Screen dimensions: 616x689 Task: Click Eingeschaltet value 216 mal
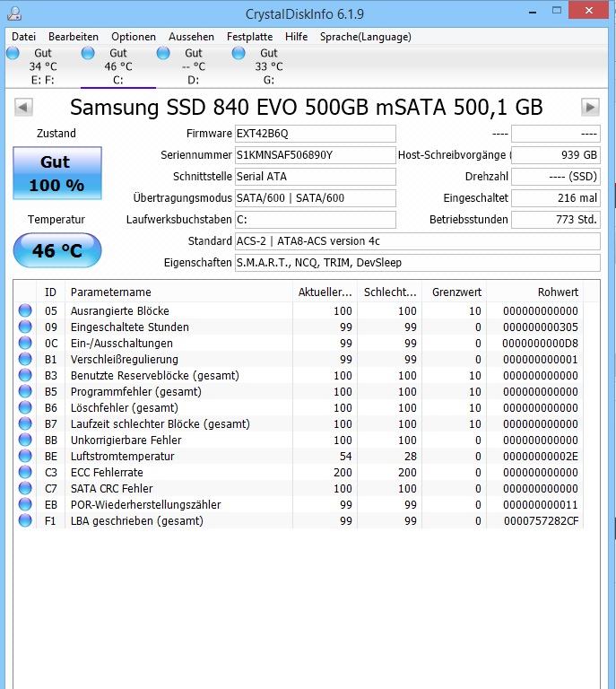click(556, 198)
